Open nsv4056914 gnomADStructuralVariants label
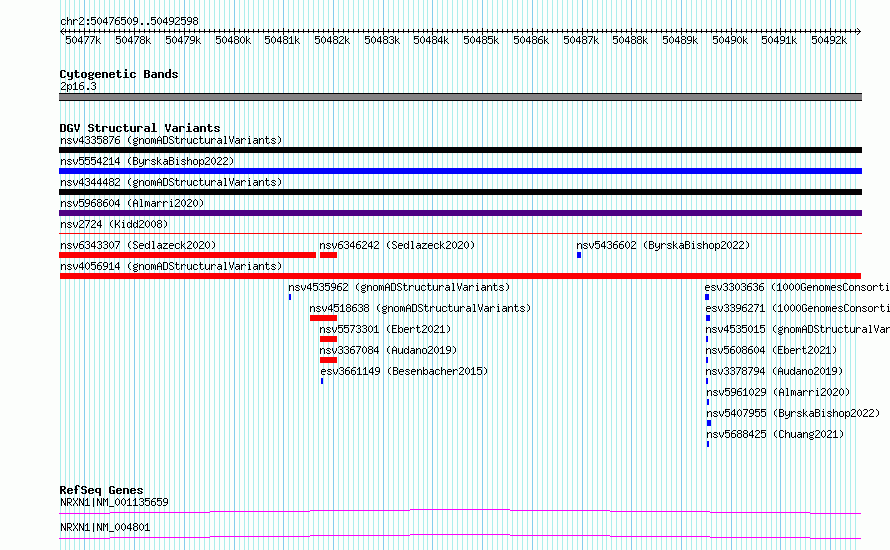The height and width of the screenshot is (550, 890). point(171,266)
